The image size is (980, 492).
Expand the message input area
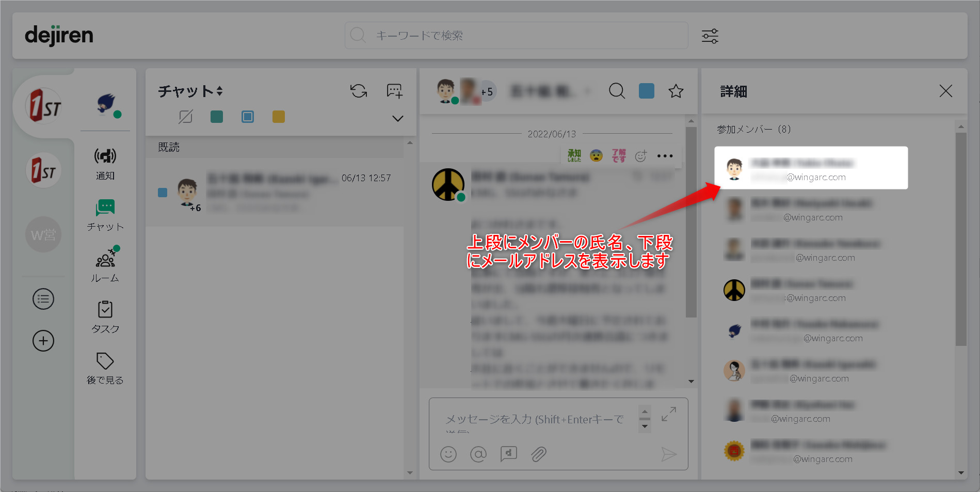pos(669,414)
